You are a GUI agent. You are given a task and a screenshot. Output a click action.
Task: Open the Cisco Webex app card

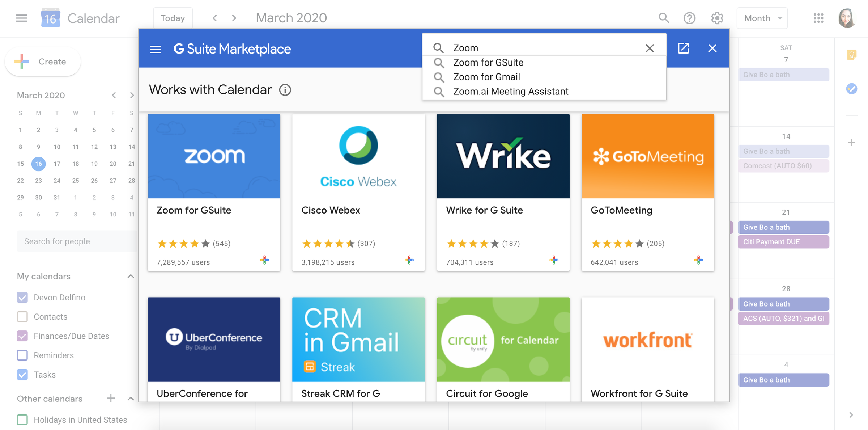coord(358,192)
